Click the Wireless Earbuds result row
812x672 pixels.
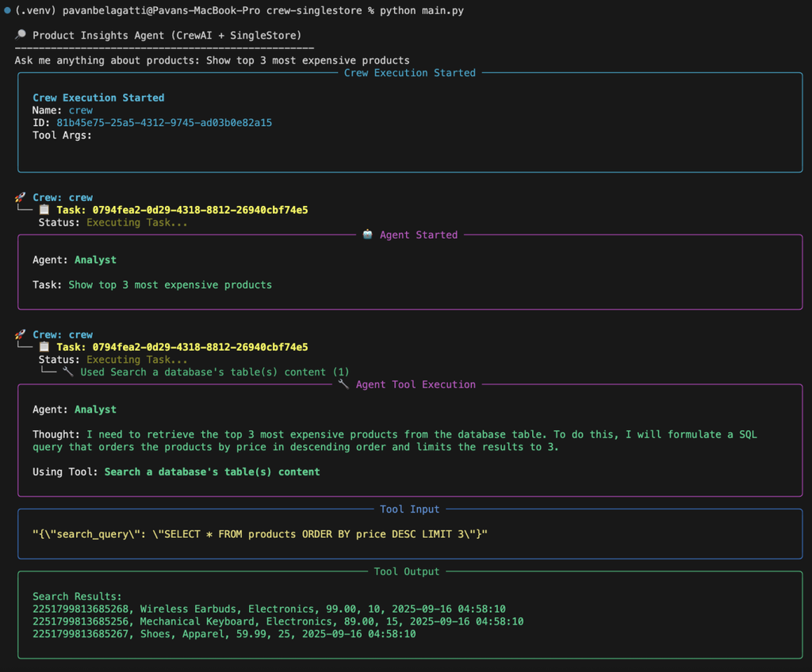269,609
